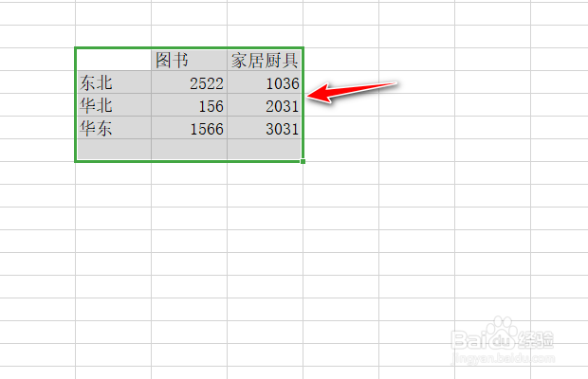Select the cell containing 2522
The height and width of the screenshot is (379, 588).
189,82
